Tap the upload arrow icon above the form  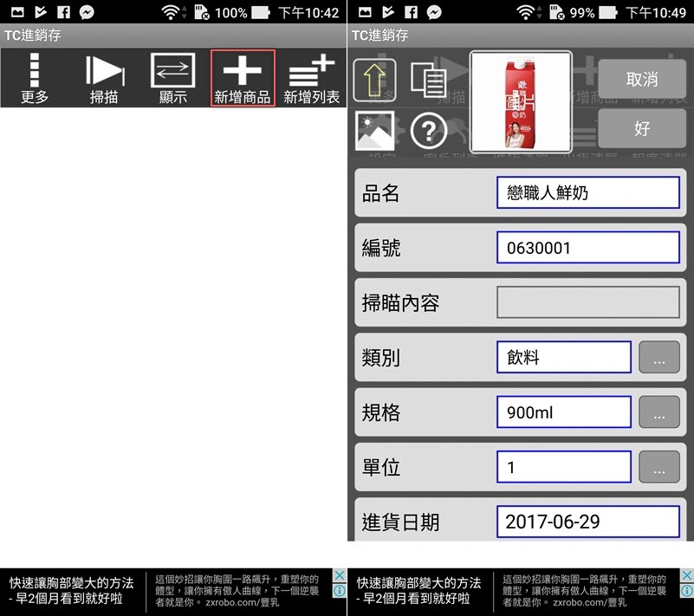(374, 80)
